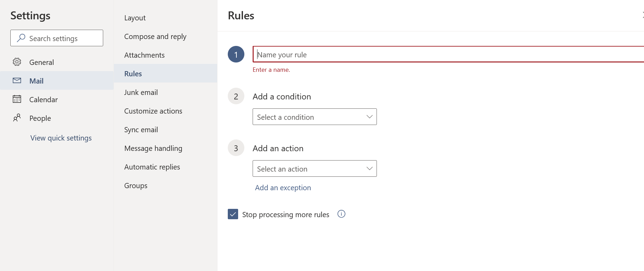Click the Calendar grid icon
644x271 pixels.
(17, 99)
